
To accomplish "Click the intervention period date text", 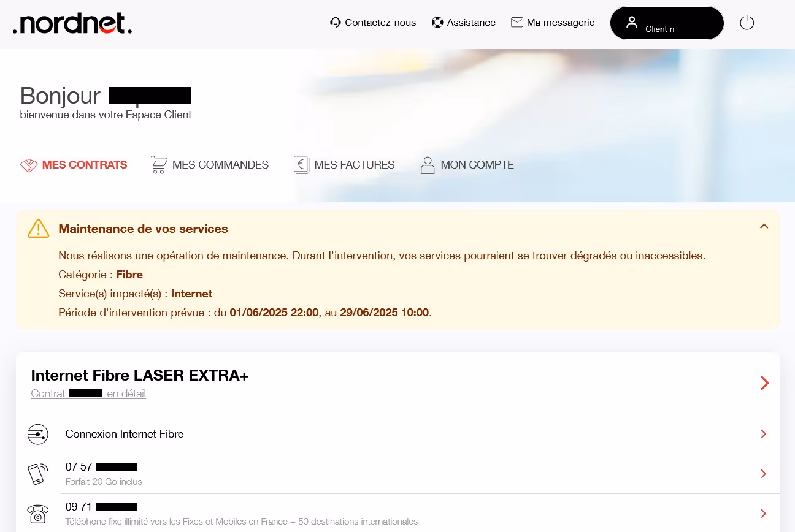I will [245, 313].
